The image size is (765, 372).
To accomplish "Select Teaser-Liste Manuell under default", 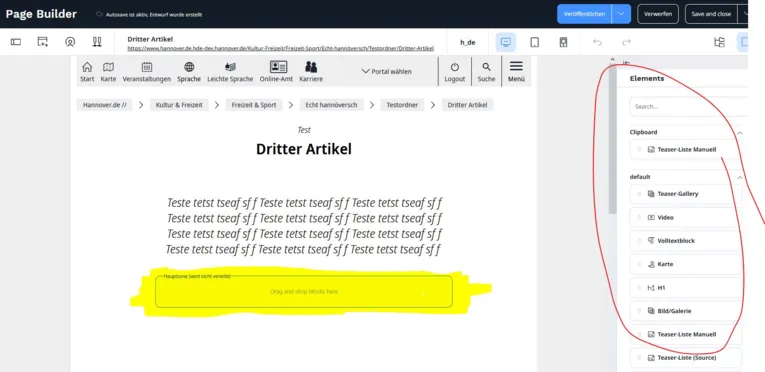I will (x=686, y=334).
